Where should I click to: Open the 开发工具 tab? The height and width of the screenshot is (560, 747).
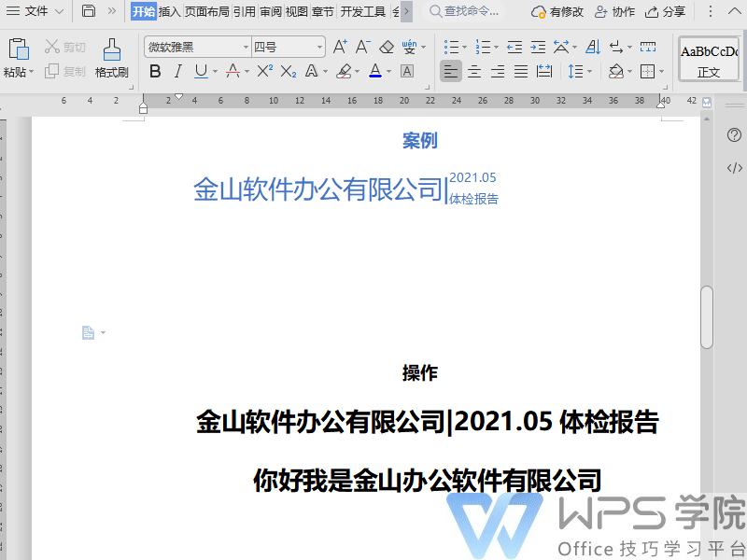pos(363,11)
